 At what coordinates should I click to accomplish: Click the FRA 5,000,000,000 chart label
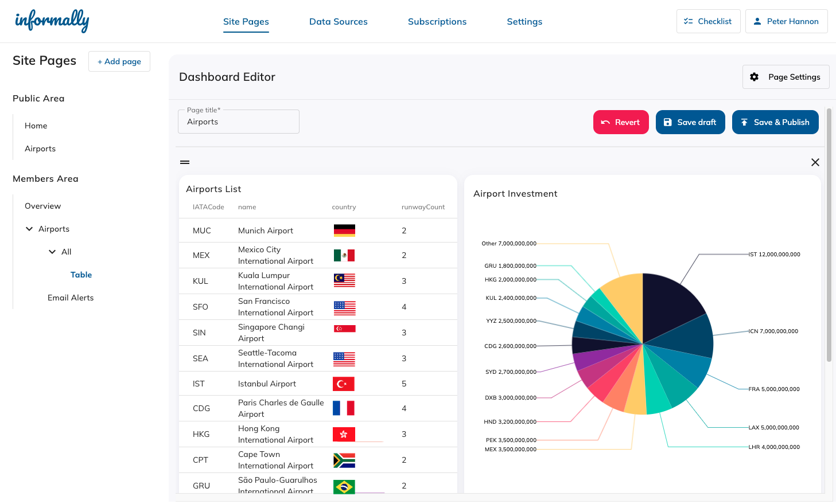(774, 389)
